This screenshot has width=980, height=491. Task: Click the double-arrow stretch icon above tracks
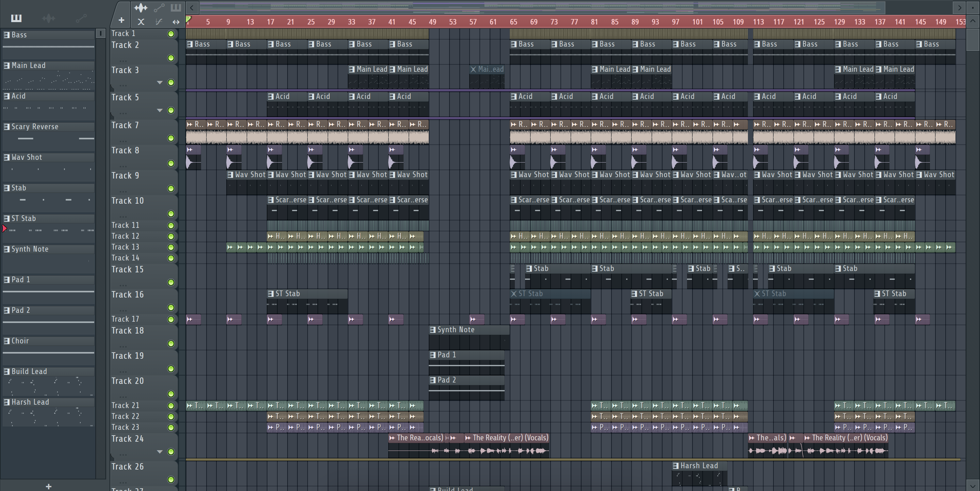tap(176, 22)
